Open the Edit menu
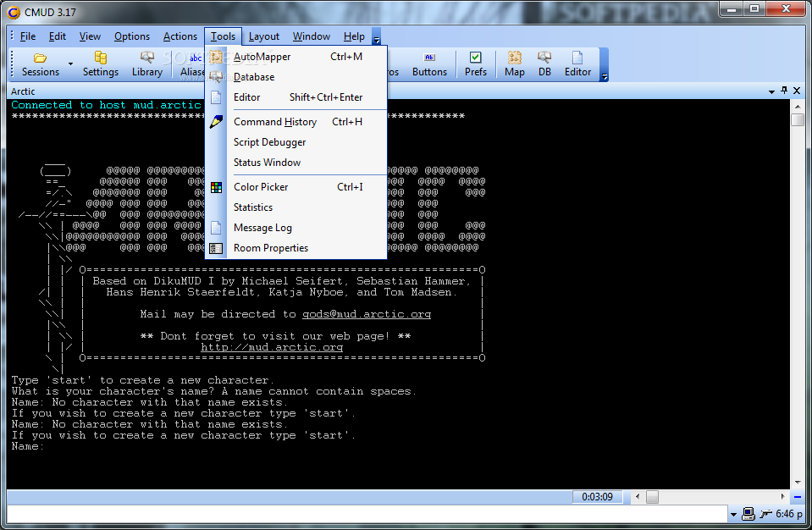 coord(57,36)
